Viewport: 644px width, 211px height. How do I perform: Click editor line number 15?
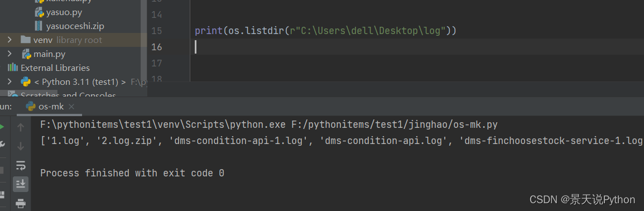(157, 31)
